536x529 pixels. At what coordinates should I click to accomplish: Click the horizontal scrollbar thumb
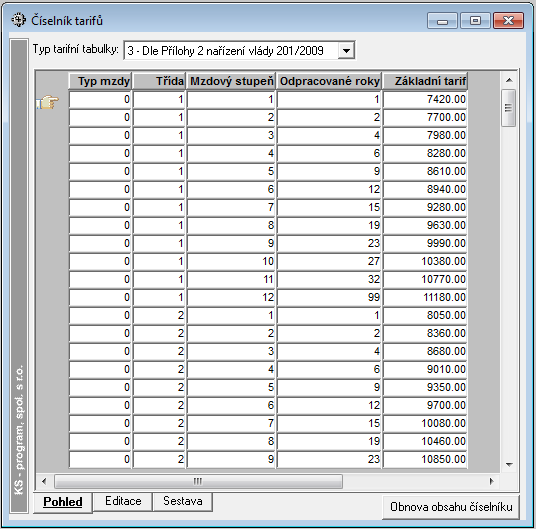click(198, 481)
